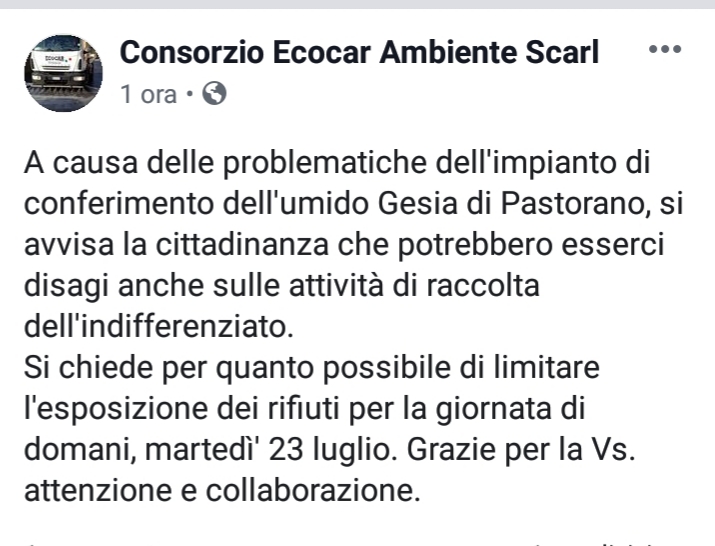Click the word "Gesia" in the post
The height and width of the screenshot is (546, 715).
point(418,203)
